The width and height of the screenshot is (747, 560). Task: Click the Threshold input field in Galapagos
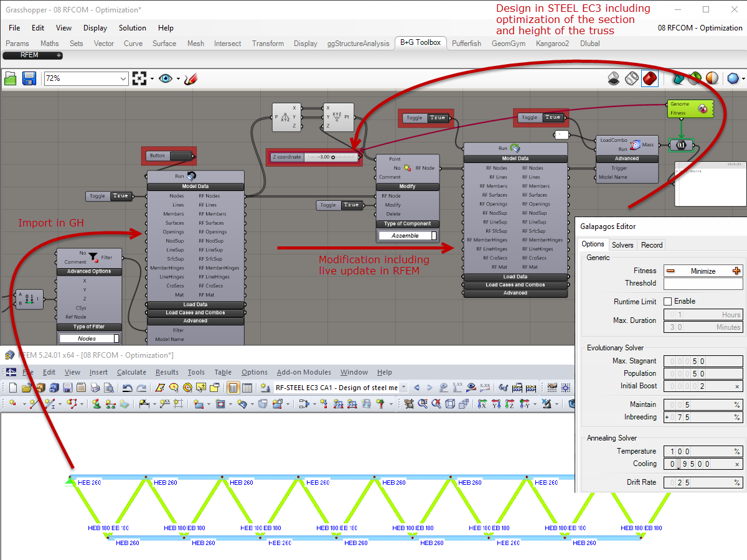(703, 284)
